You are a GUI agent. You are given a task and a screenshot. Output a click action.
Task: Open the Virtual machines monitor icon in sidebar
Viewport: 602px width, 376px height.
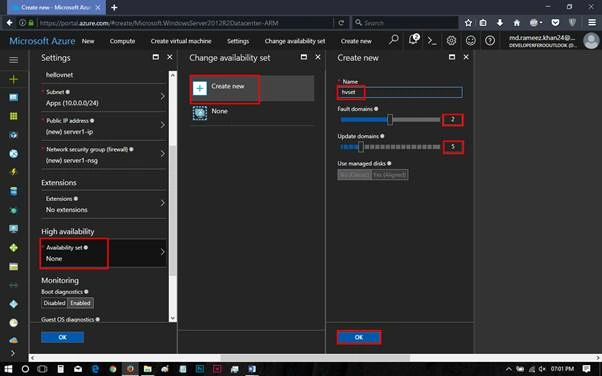click(13, 229)
